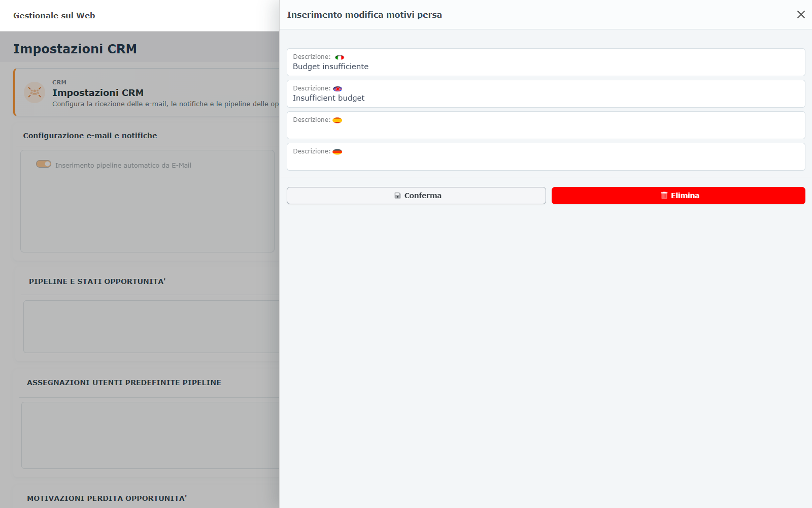Click the trash icon on Elimina

click(x=664, y=196)
